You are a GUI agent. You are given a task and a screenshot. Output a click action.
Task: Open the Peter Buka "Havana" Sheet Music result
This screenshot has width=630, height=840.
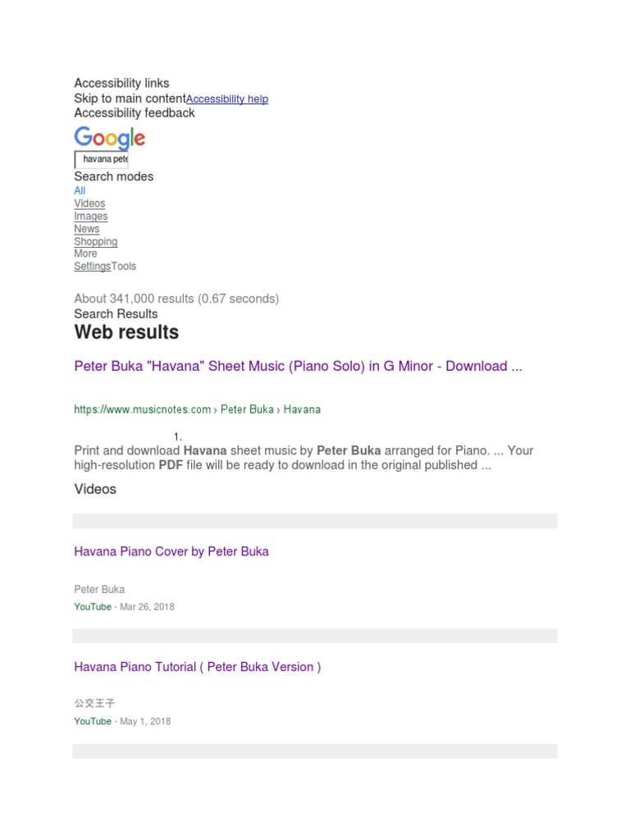298,367
